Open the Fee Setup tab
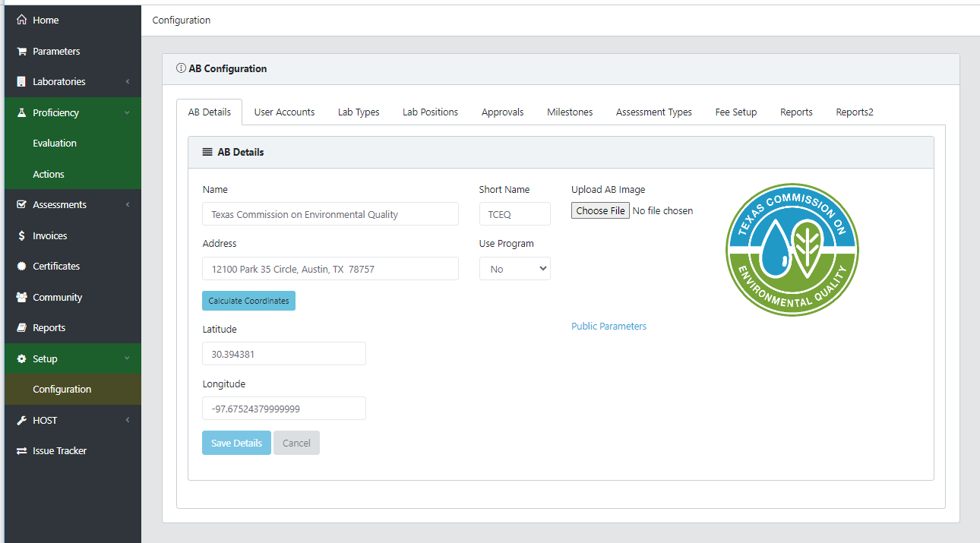The image size is (980, 543). pos(736,112)
